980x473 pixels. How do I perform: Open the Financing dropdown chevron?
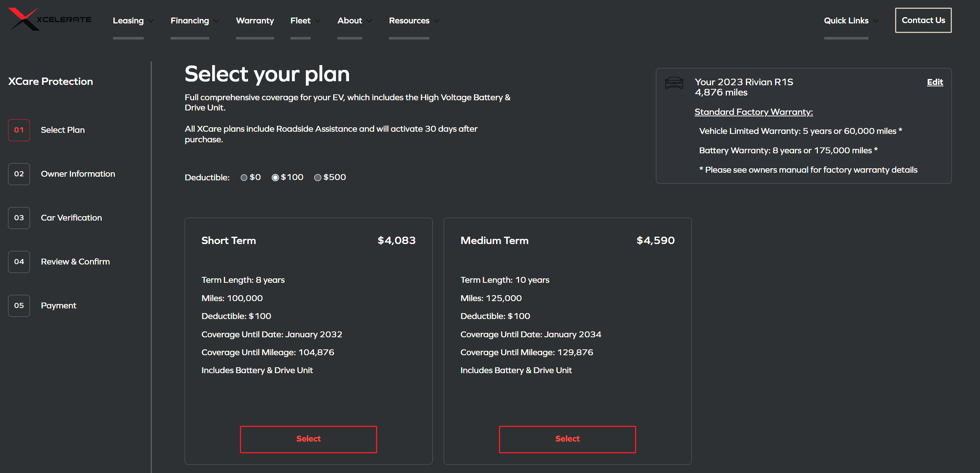click(x=217, y=21)
